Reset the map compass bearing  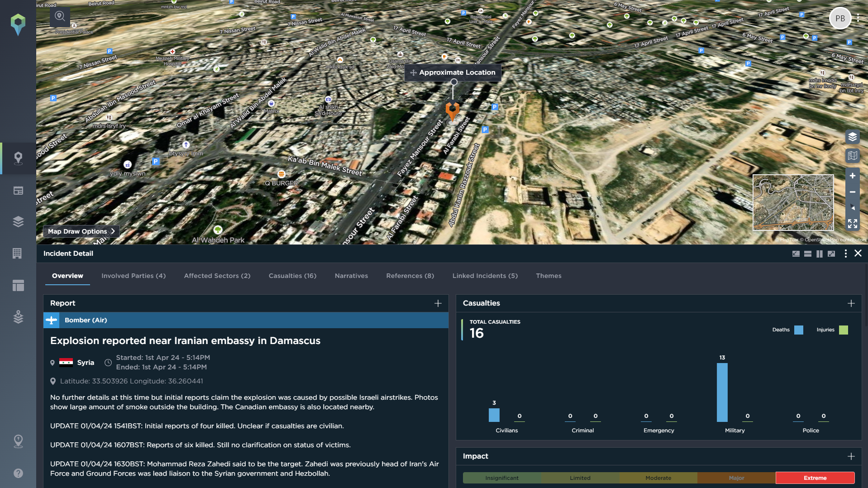pyautogui.click(x=853, y=208)
